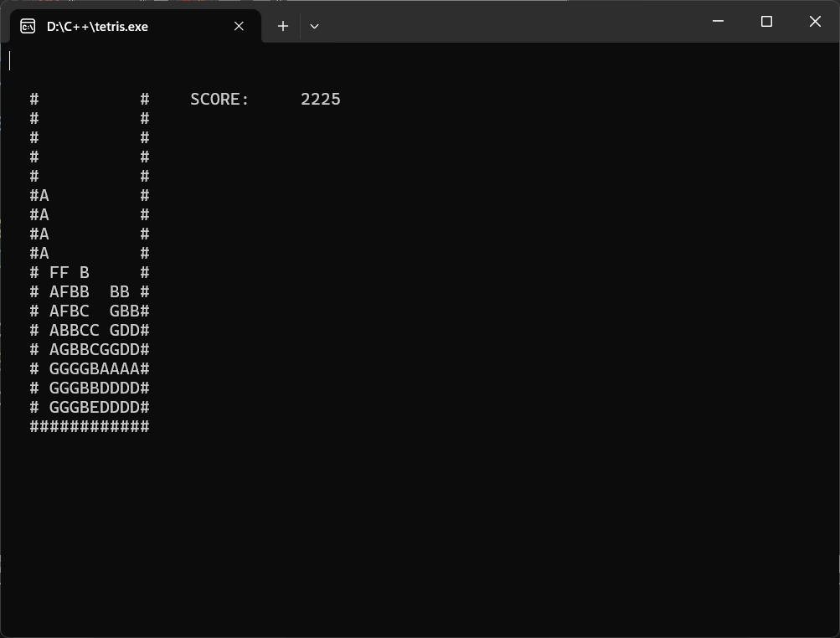Close the tetris.exe tab

pos(239,26)
